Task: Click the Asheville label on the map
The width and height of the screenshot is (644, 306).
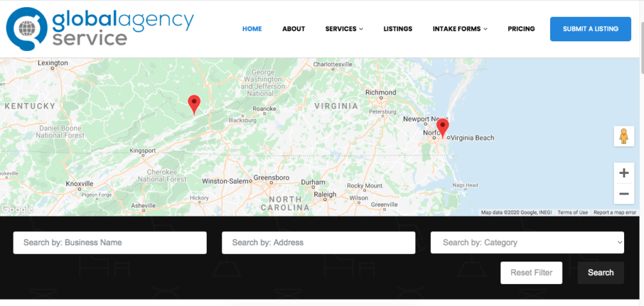Action: (x=144, y=206)
